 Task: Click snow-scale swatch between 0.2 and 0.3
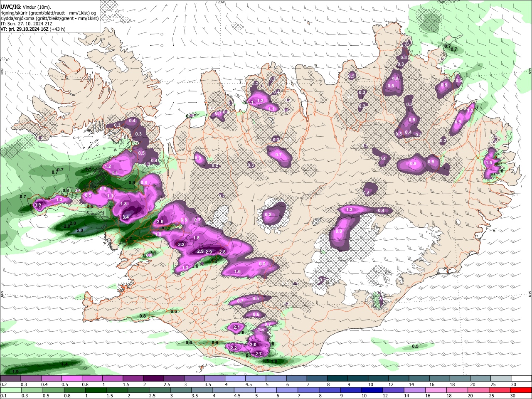[x=10, y=379]
